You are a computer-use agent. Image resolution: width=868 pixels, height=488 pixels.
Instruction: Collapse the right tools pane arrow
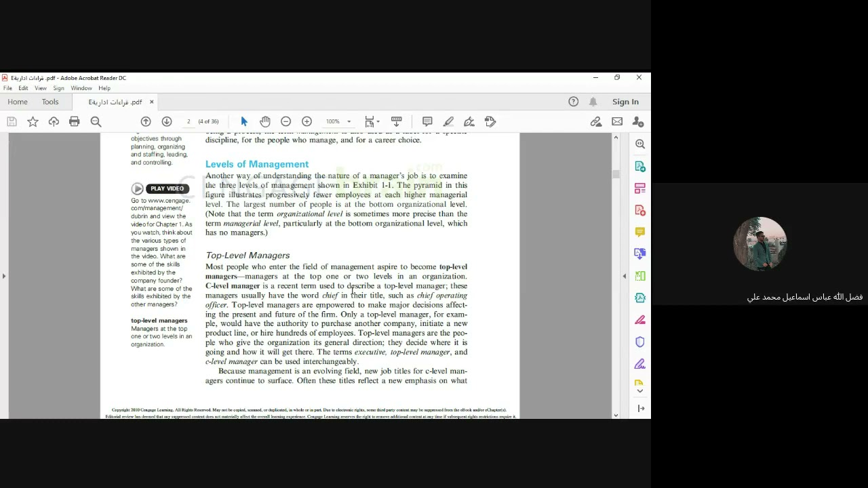click(625, 276)
